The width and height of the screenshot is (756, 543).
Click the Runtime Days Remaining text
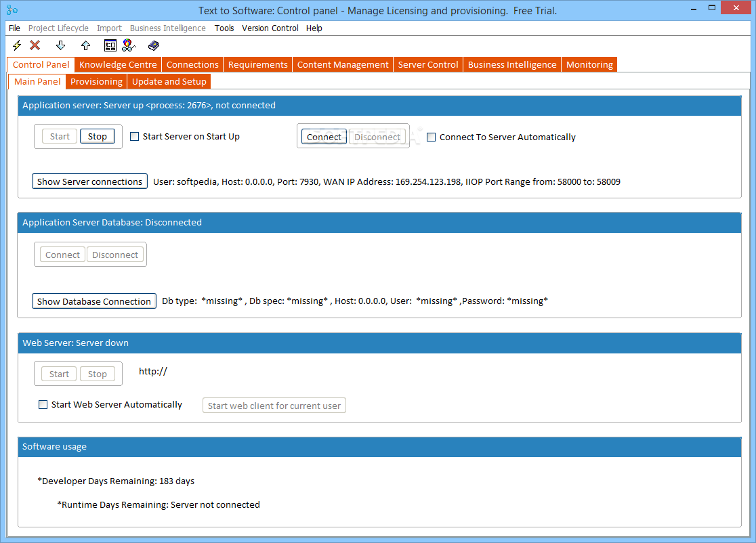159,504
